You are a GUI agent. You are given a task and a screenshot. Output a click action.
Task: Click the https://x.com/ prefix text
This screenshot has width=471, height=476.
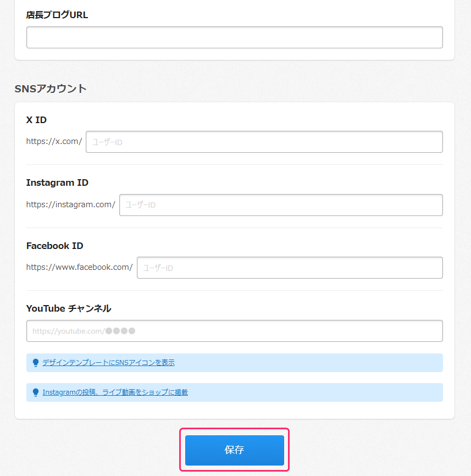(x=54, y=141)
